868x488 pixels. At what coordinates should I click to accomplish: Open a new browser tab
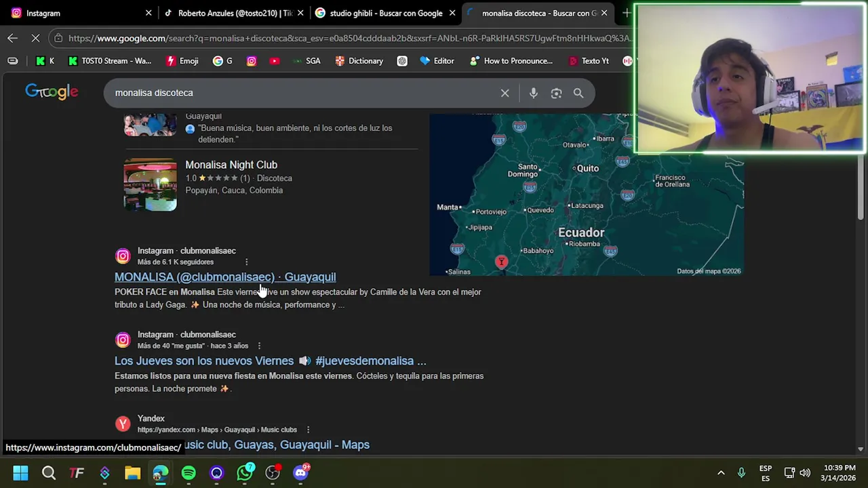click(627, 13)
